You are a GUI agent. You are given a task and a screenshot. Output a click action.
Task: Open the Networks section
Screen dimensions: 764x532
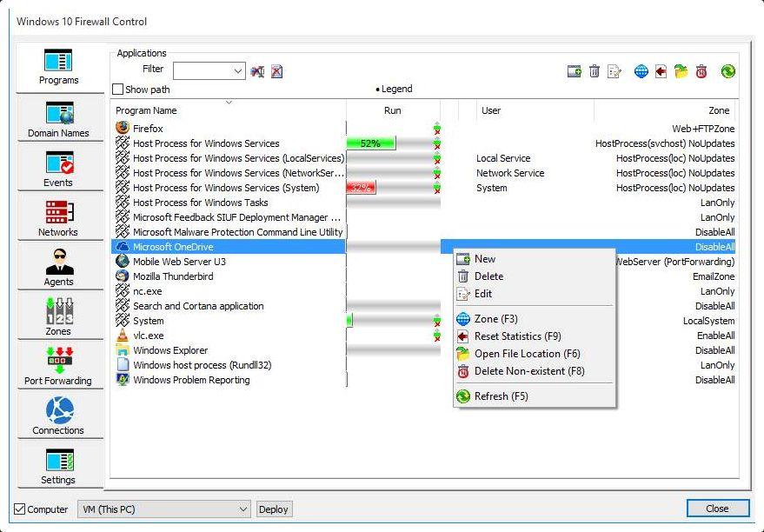59,218
